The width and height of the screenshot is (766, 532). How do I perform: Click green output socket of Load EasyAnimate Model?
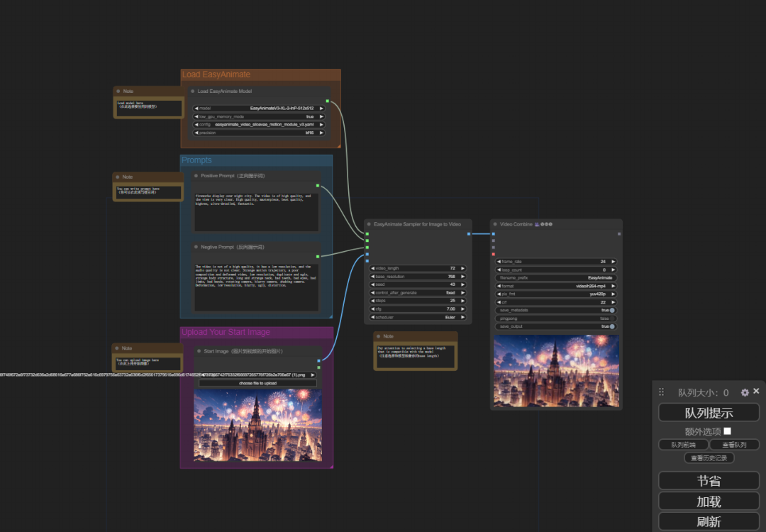(327, 101)
